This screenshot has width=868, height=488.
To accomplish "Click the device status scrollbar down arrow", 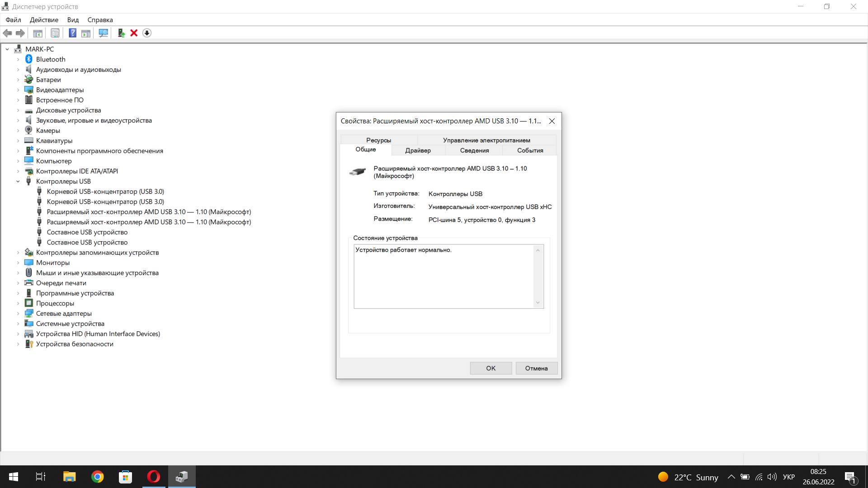I will point(538,303).
